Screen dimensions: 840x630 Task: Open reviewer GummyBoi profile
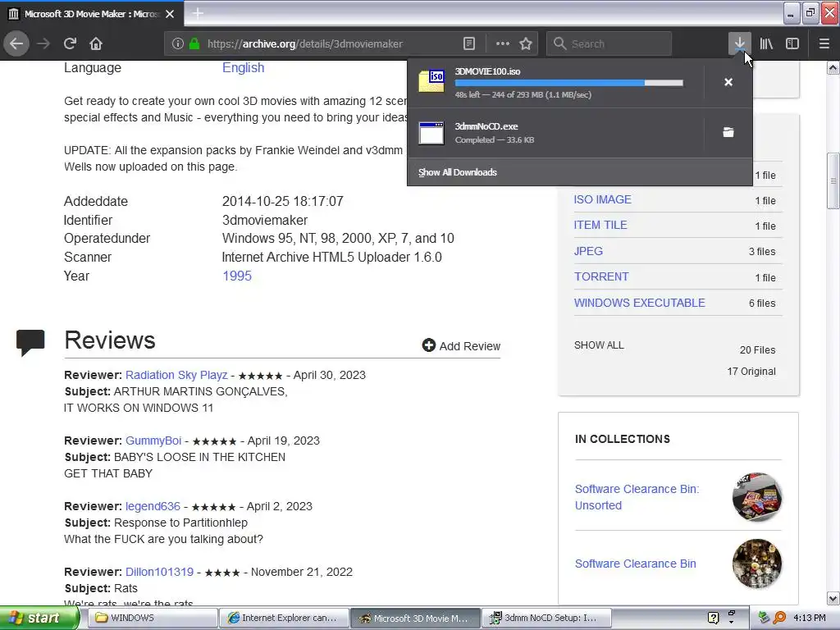pos(153,441)
